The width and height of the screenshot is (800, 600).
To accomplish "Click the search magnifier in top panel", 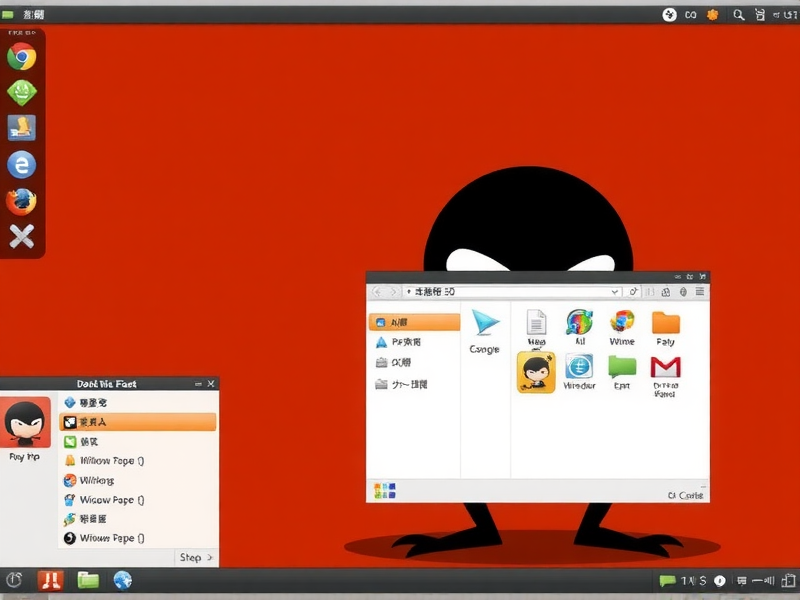I will point(739,15).
